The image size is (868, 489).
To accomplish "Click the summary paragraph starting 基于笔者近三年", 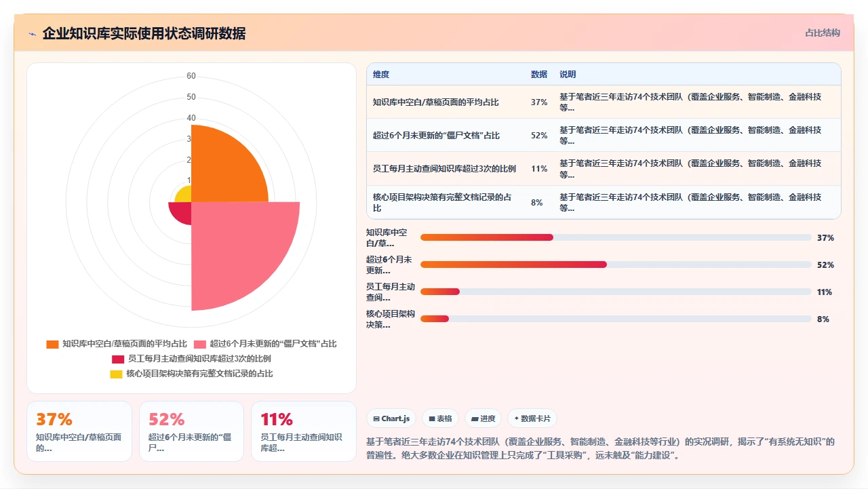I will click(600, 448).
